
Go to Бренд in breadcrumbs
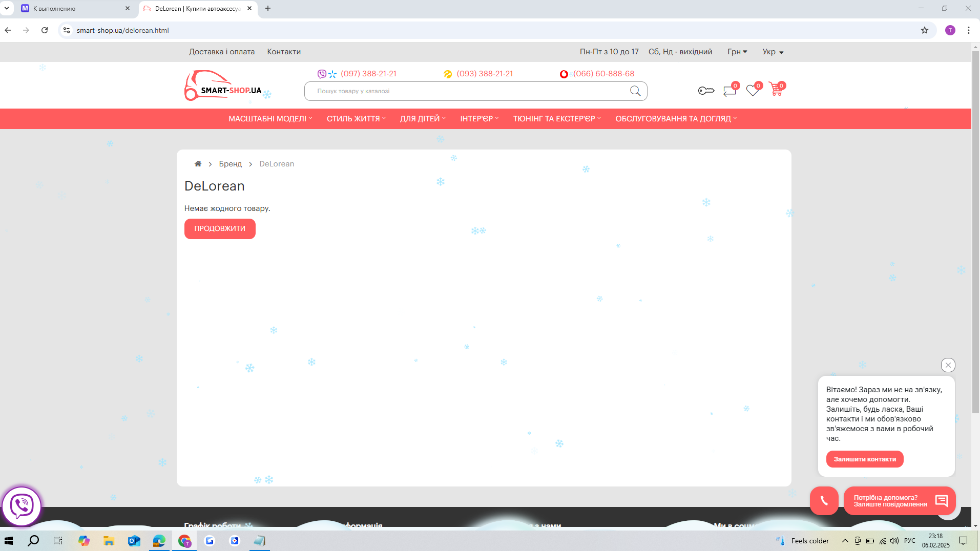(x=230, y=164)
